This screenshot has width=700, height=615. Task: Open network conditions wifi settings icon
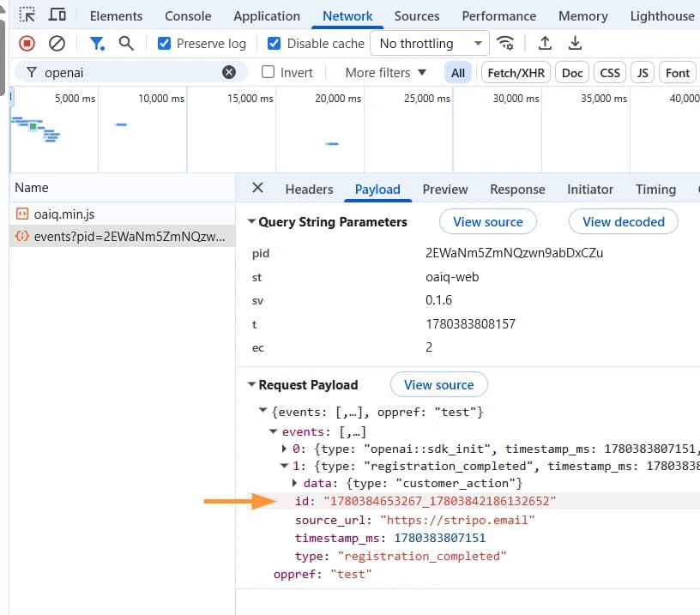[x=505, y=43]
